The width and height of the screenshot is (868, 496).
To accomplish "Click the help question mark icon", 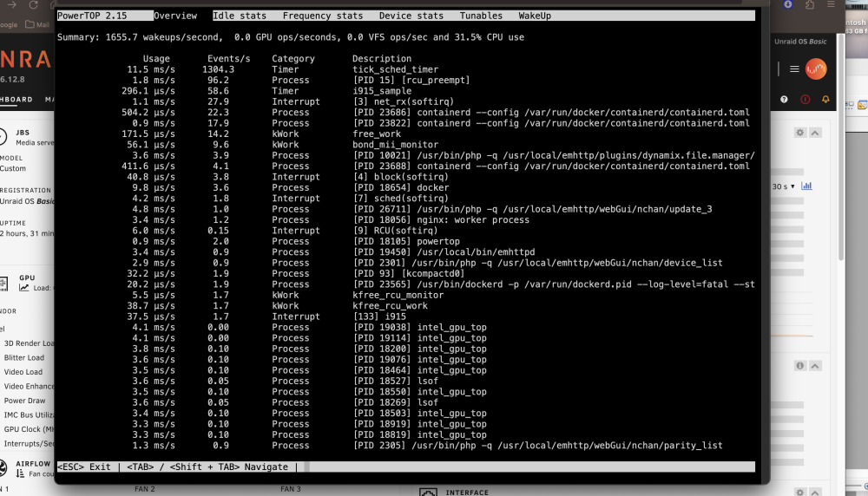I will click(x=784, y=99).
